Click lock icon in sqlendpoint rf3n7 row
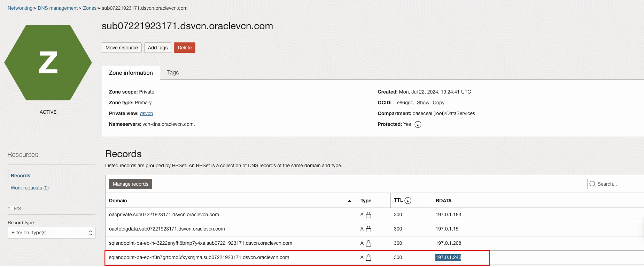The image size is (644, 267). (x=368, y=258)
